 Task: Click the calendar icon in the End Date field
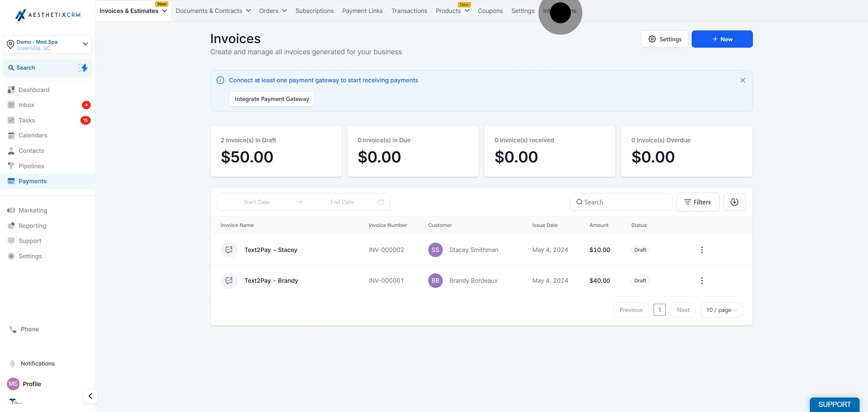click(381, 202)
